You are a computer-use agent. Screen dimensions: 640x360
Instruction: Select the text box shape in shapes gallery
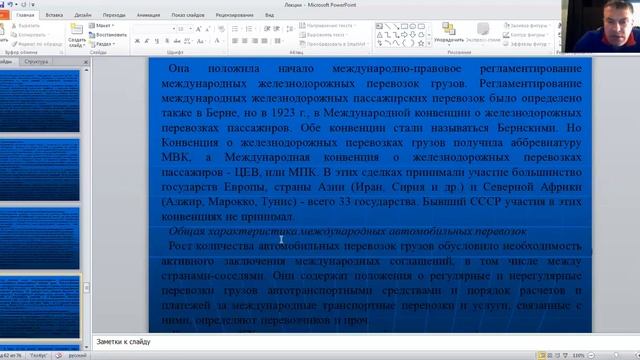[379, 26]
